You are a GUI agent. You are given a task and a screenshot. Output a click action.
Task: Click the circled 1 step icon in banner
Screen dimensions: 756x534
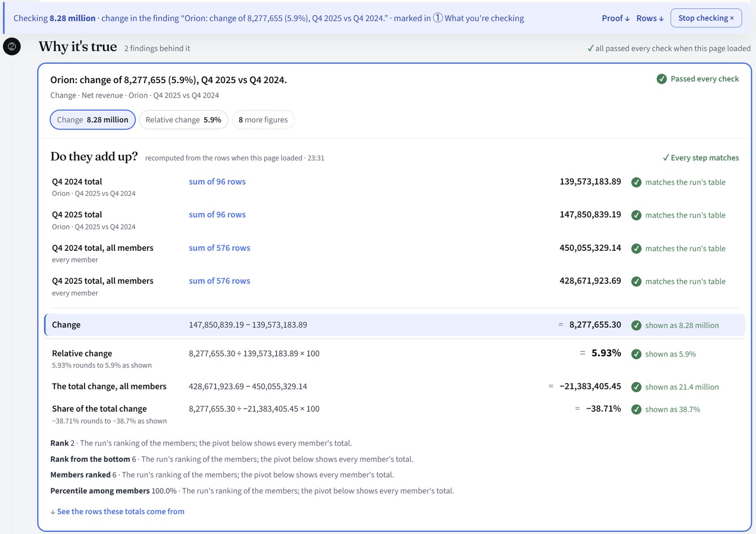[x=438, y=18]
